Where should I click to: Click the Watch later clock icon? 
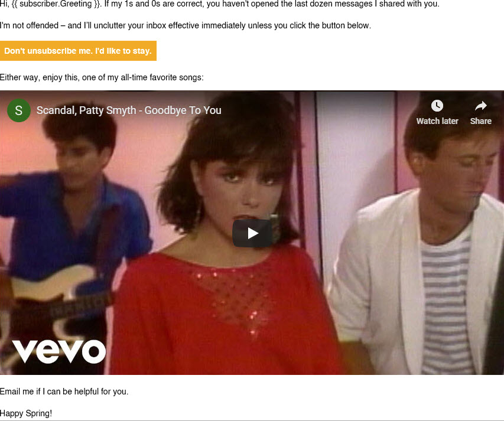click(x=437, y=106)
